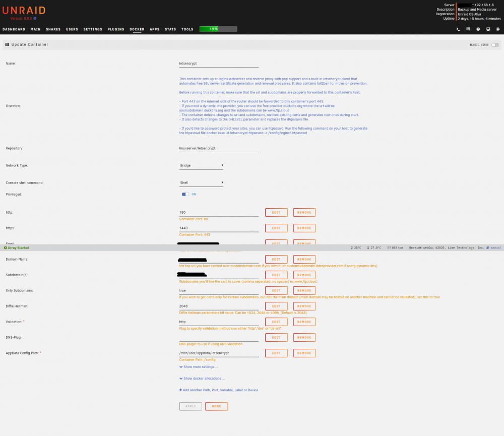This screenshot has width=504, height=436.
Task: Open the system log icon
Action: [x=498, y=29]
